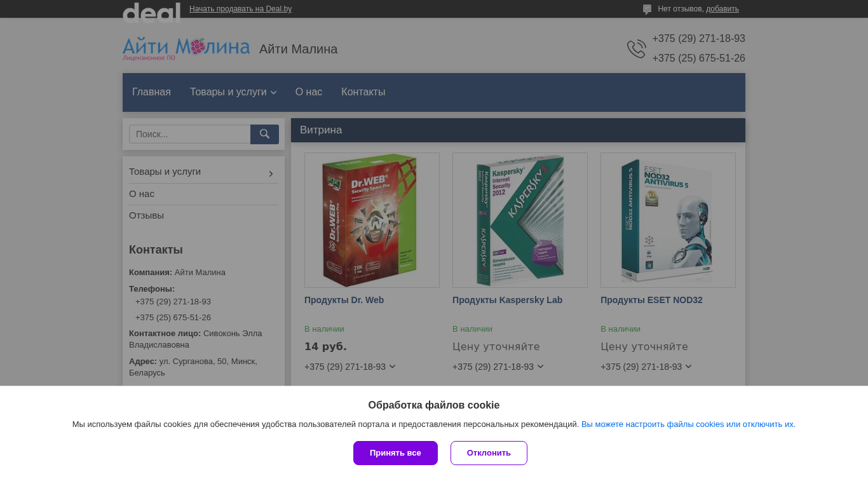Open the Контакты navigation item
The width and height of the screenshot is (868, 488).
coord(363,92)
